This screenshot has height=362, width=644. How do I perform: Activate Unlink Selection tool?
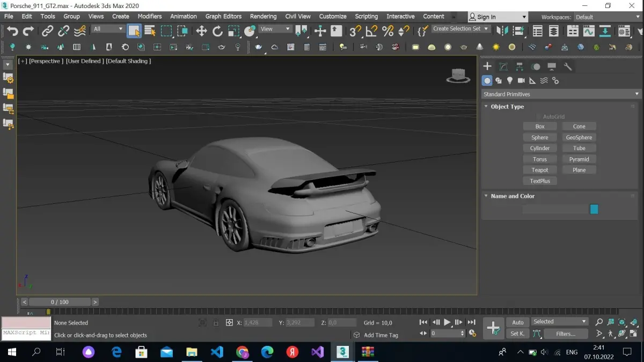64,31
